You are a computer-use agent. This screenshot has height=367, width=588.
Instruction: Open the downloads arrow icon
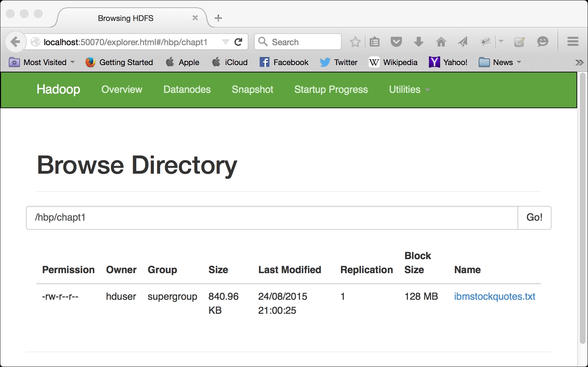pos(418,42)
